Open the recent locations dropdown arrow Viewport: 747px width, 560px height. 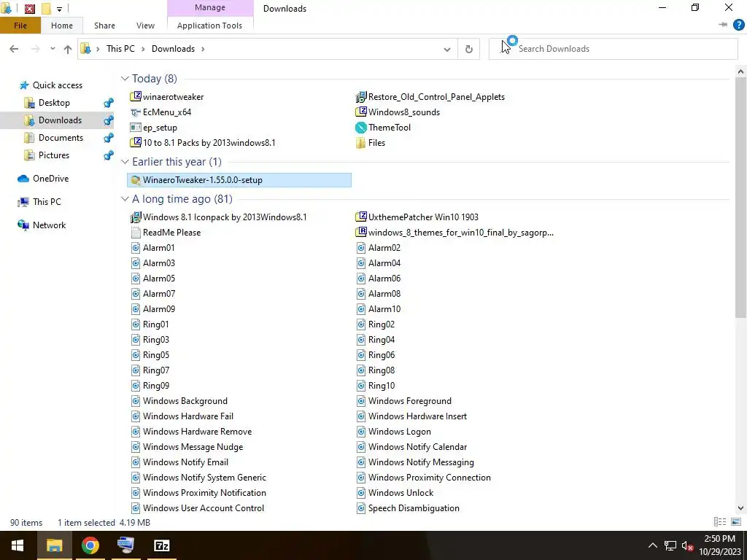point(53,49)
